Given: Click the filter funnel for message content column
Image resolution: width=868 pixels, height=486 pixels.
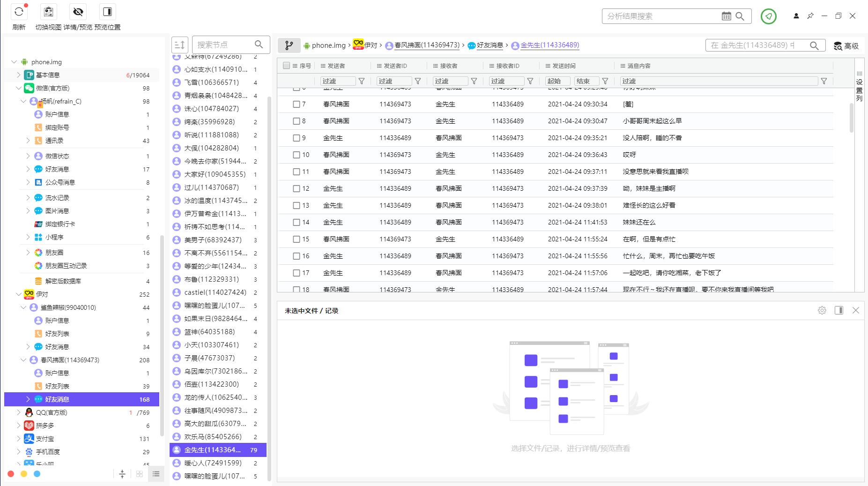Looking at the screenshot, I should tap(823, 81).
